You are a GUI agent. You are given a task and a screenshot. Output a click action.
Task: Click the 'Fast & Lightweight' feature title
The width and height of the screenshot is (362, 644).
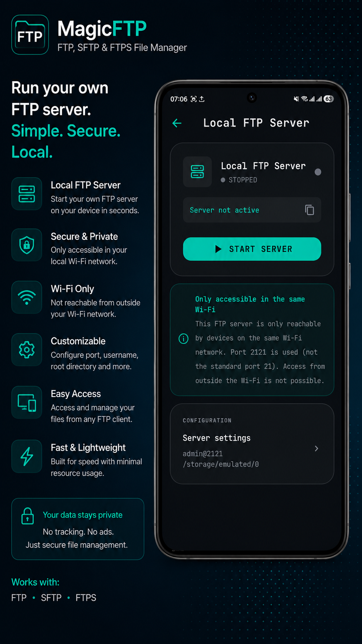[x=88, y=448]
